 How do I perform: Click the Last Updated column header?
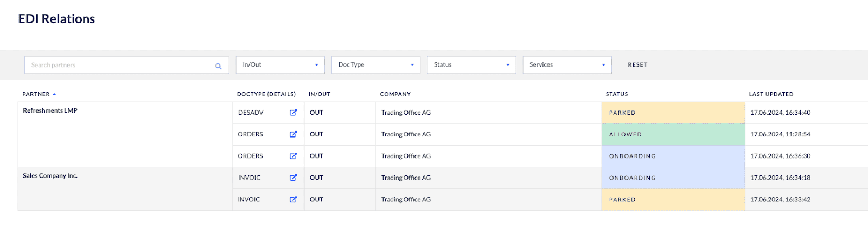click(x=771, y=94)
